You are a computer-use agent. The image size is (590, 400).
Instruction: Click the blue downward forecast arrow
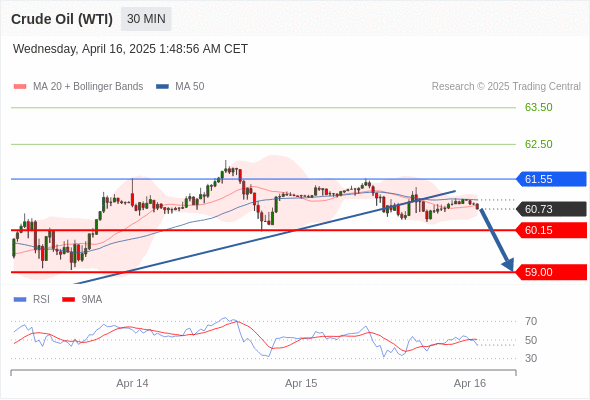496,240
